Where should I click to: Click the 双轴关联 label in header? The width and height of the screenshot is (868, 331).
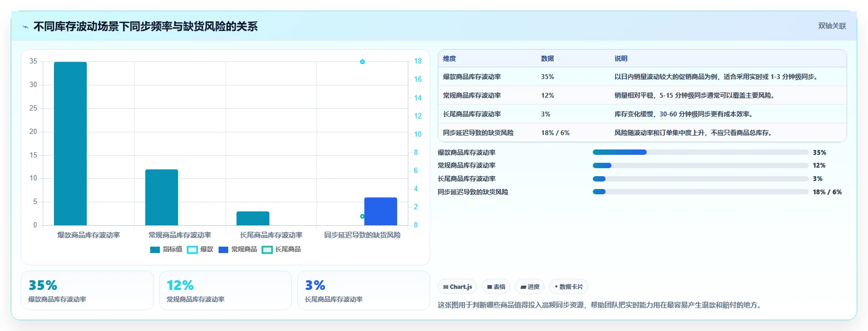click(832, 26)
